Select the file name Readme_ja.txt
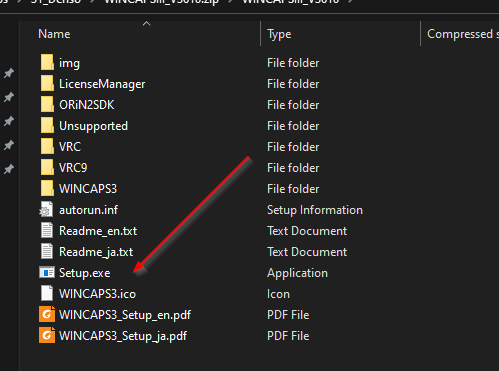This screenshot has width=499, height=371. [96, 252]
